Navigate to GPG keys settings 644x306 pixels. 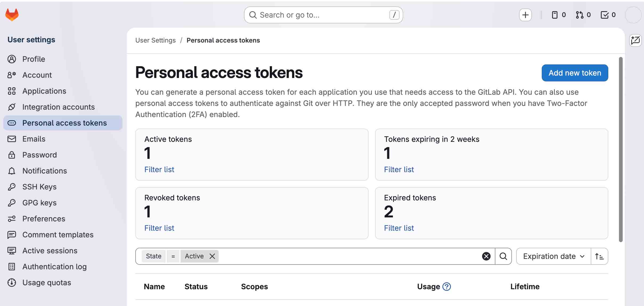point(39,202)
